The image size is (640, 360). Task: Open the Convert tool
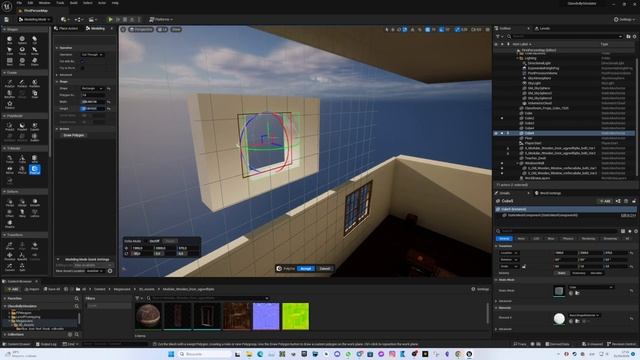pos(9,267)
